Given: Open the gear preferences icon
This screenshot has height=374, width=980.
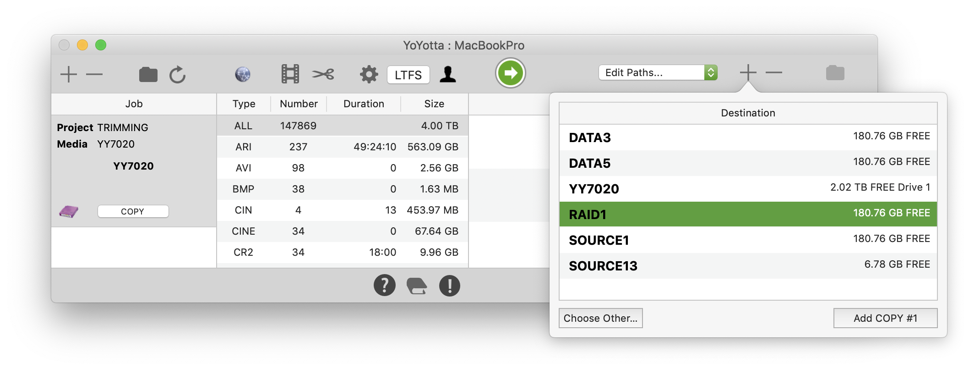Looking at the screenshot, I should (369, 74).
